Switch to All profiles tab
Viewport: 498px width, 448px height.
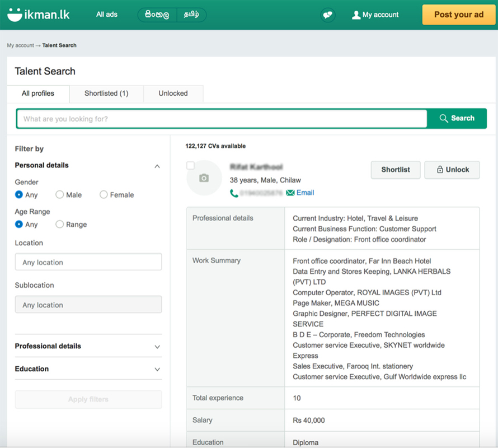38,94
